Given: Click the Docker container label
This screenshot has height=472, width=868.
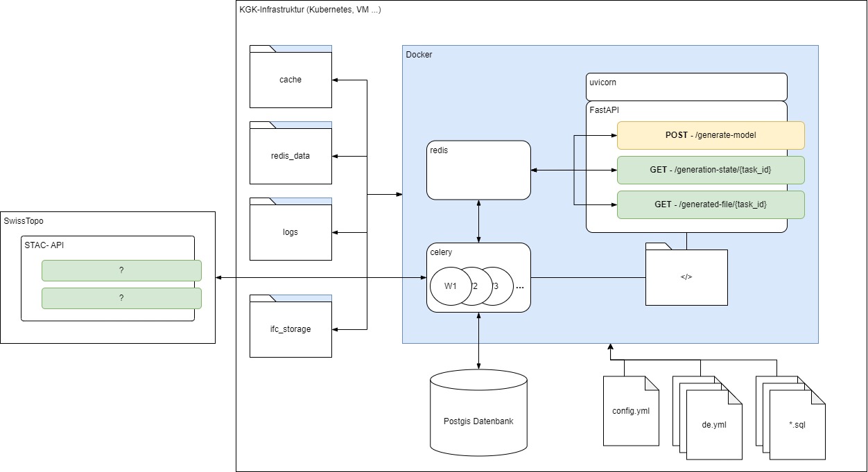Looking at the screenshot, I should [x=419, y=55].
